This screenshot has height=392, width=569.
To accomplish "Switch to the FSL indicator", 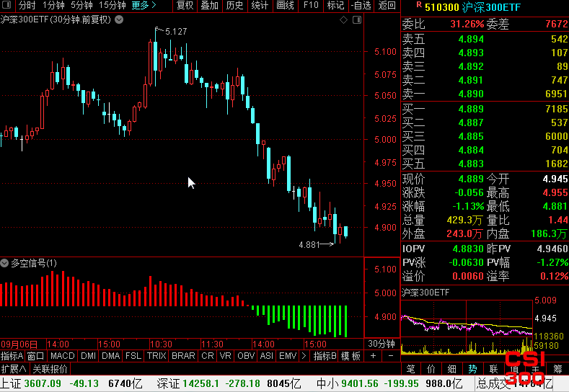I will click(133, 356).
